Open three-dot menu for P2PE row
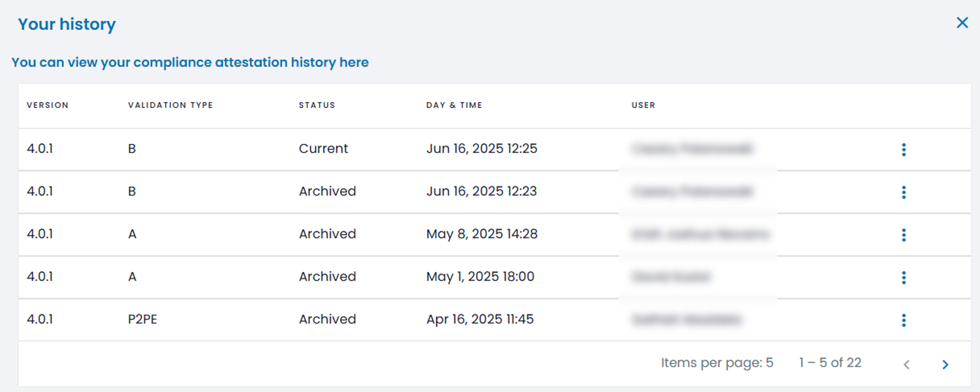980x392 pixels. click(x=904, y=320)
